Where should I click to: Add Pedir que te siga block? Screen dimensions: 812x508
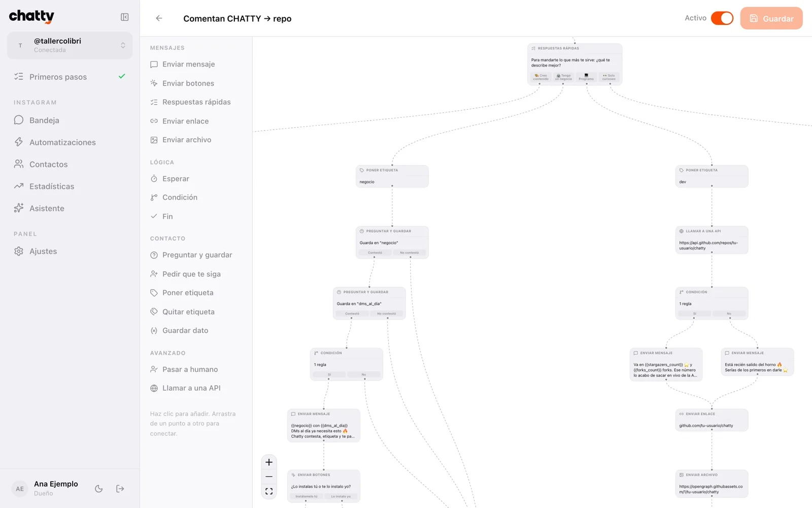click(196, 274)
